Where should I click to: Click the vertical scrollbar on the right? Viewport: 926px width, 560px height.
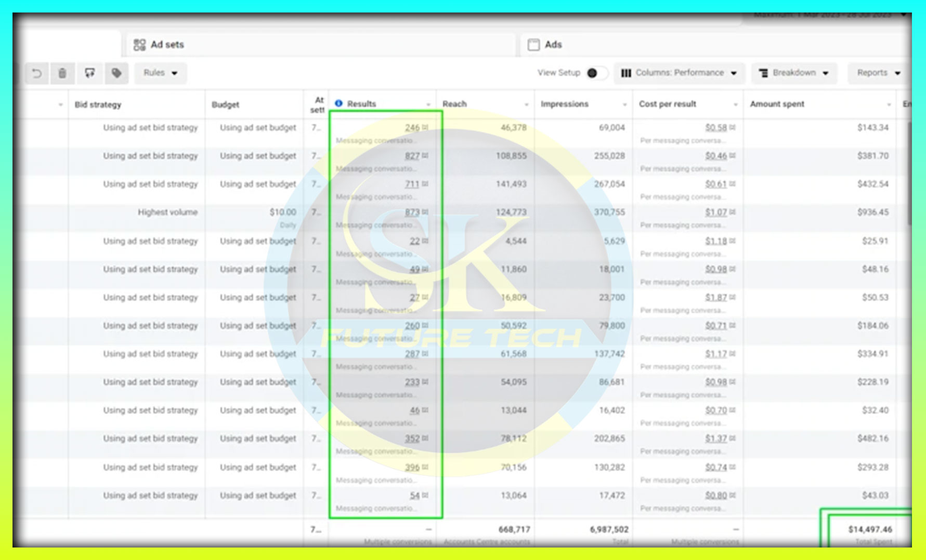(x=909, y=171)
